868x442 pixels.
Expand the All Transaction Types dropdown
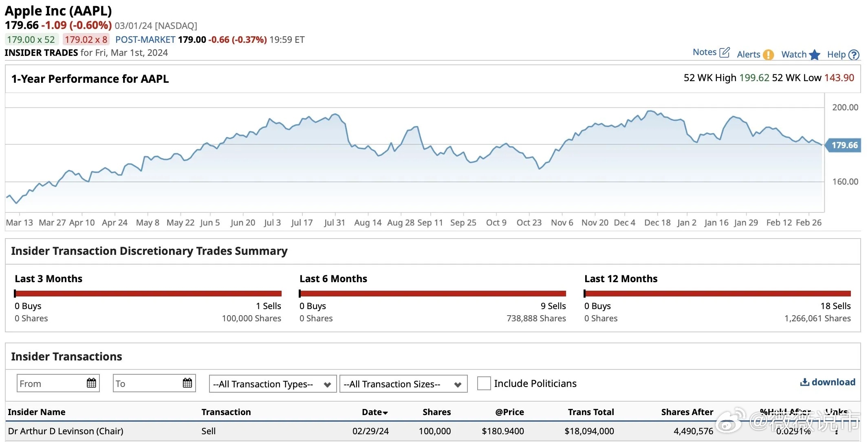(x=273, y=384)
